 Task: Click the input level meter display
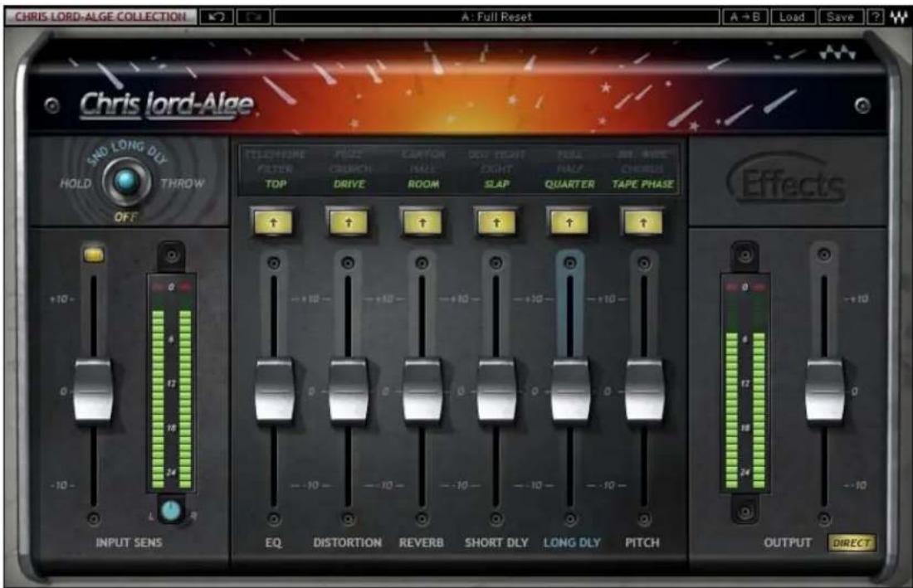coord(171,384)
